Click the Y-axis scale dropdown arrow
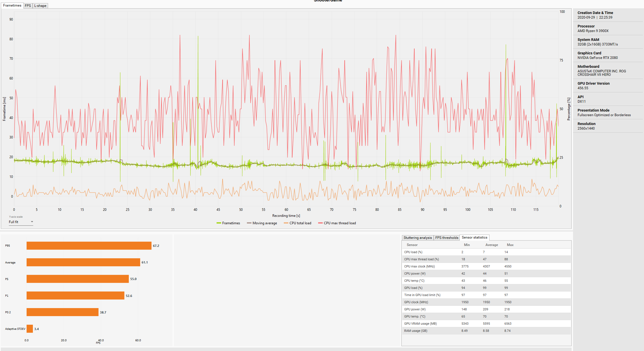Image resolution: width=644 pixels, height=351 pixels. pos(32,222)
